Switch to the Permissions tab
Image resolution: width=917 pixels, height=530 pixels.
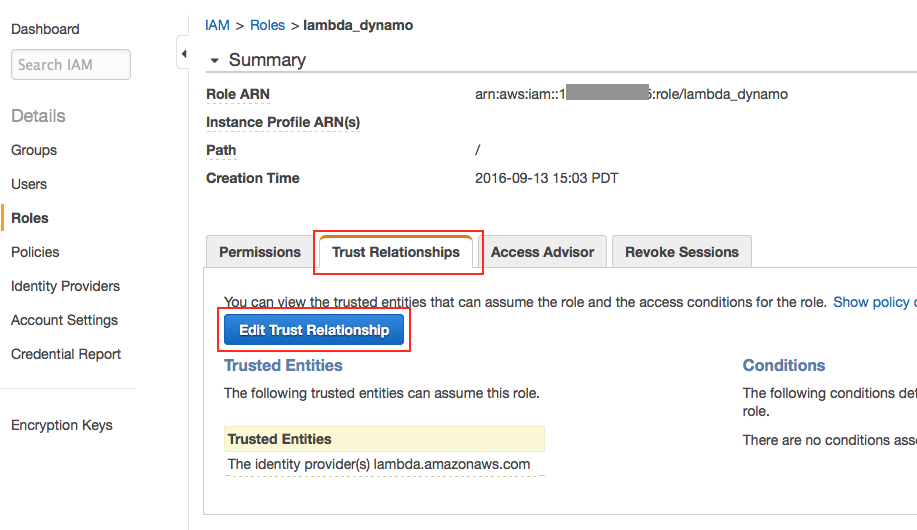coord(260,252)
